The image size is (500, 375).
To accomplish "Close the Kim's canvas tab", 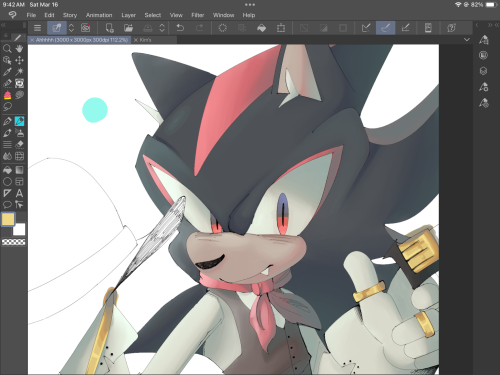I will click(x=136, y=40).
